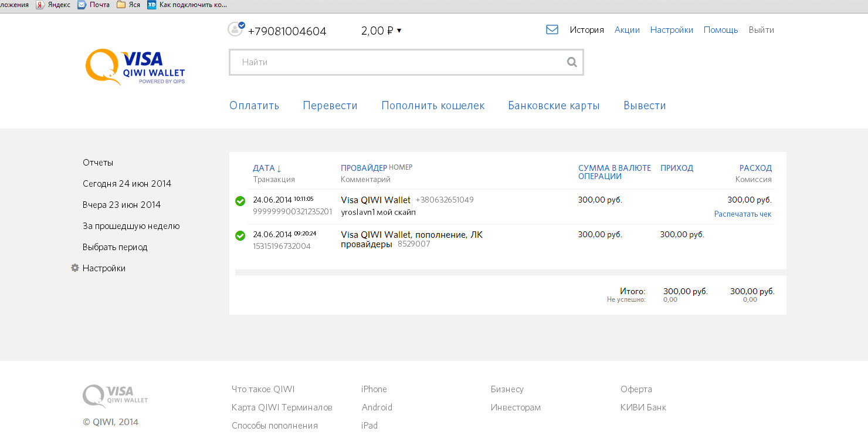
Task: Click Выбрать период in sidebar
Action: click(x=115, y=247)
